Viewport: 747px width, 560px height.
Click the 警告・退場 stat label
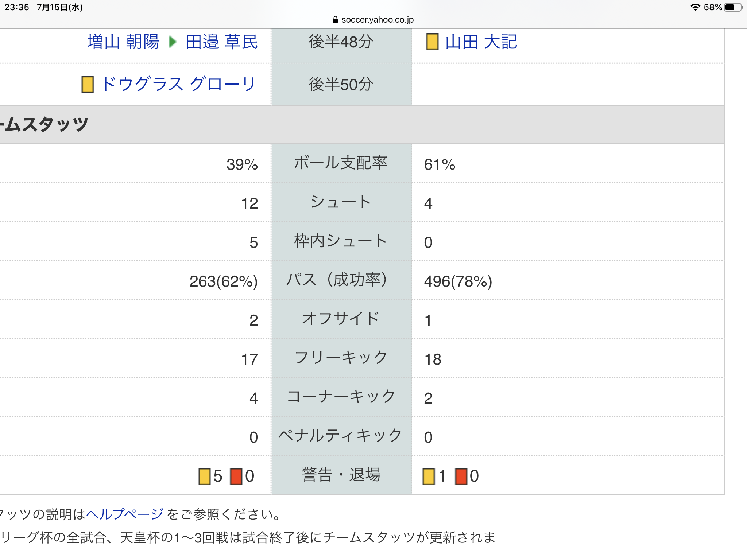point(341,475)
